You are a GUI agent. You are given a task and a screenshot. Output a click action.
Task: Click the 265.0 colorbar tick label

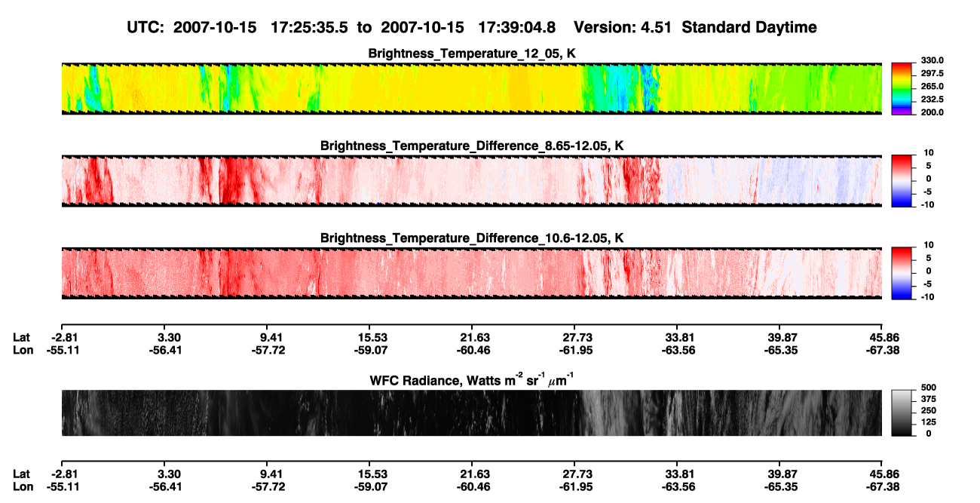pyautogui.click(x=932, y=87)
